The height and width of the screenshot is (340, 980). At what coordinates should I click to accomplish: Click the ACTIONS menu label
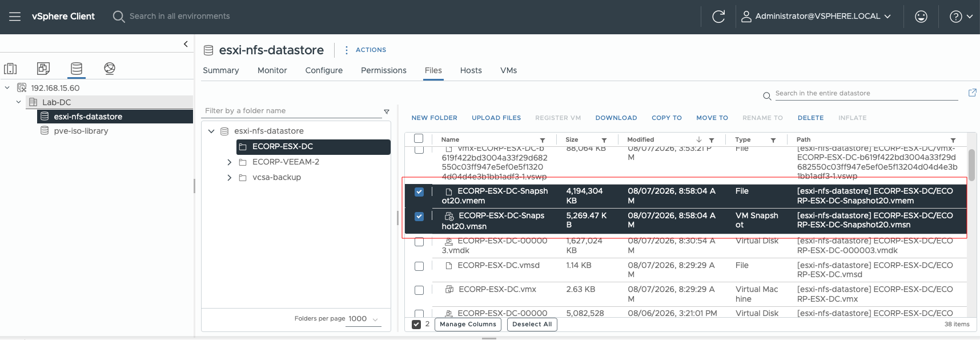(371, 50)
